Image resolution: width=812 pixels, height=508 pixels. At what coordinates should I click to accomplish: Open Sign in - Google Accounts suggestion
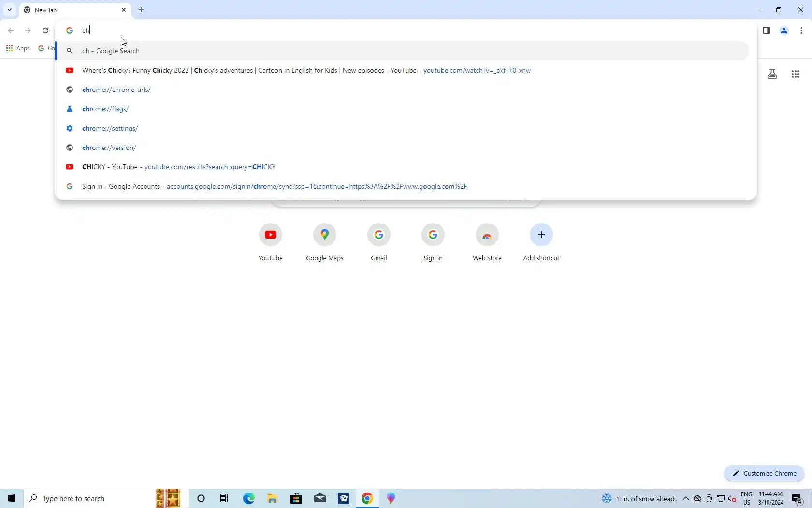click(403, 186)
